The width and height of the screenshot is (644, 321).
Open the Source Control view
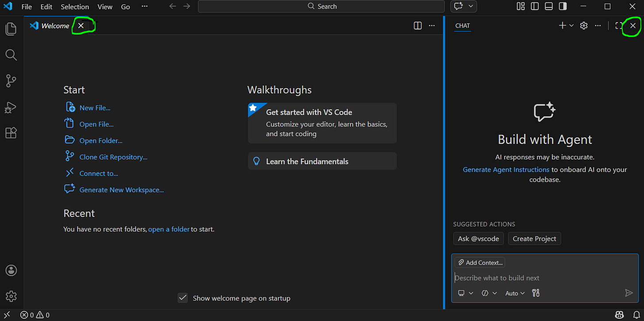point(11,81)
